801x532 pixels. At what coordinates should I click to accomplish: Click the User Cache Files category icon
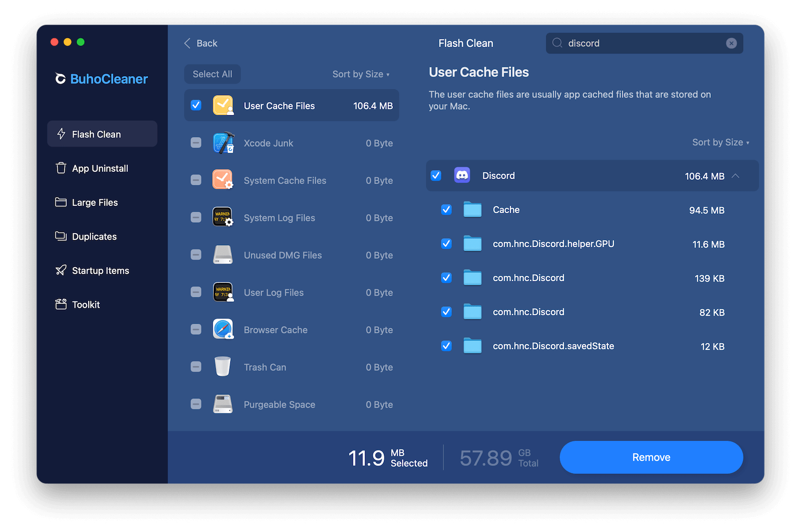[223, 105]
